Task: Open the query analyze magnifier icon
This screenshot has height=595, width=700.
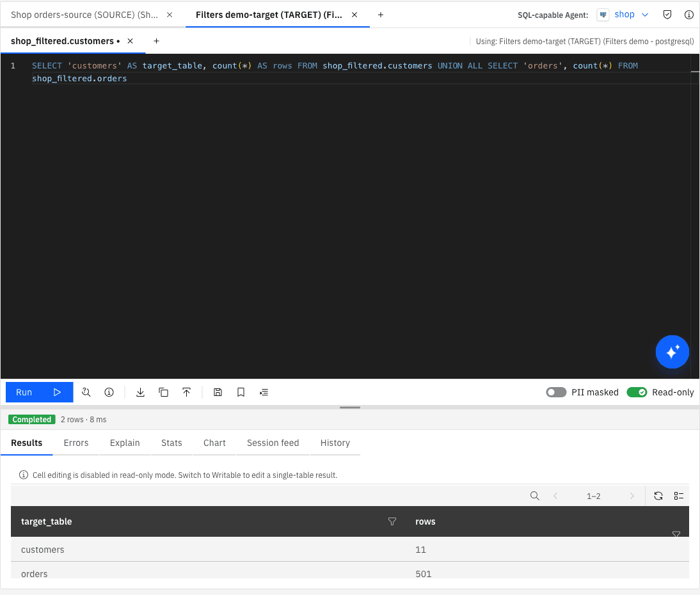Action: (x=86, y=392)
